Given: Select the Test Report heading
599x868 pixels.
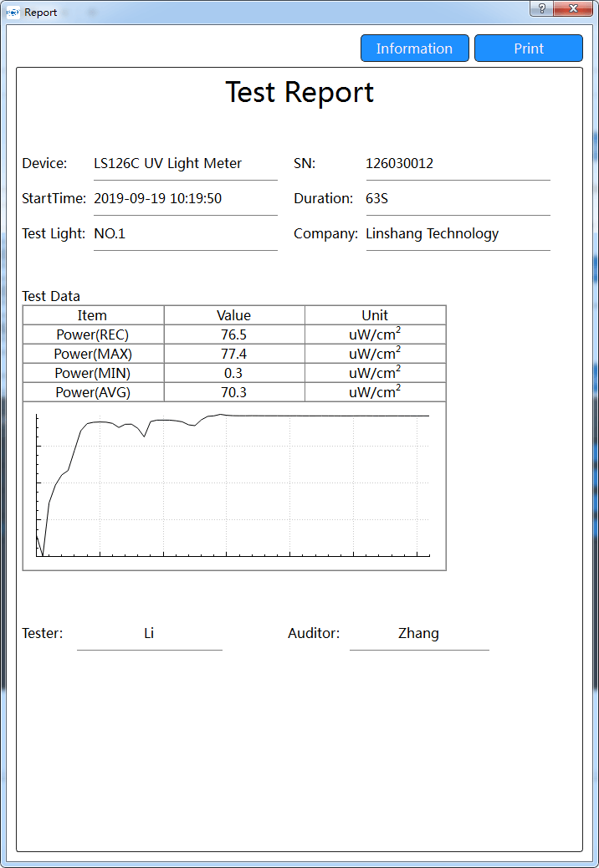Looking at the screenshot, I should click(x=299, y=92).
